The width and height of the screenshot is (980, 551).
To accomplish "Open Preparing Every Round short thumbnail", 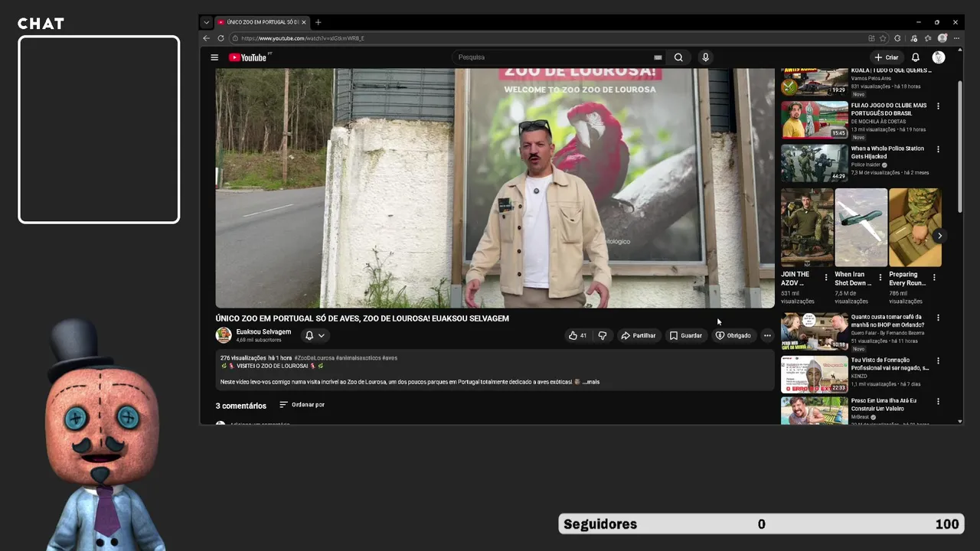I will tap(915, 227).
